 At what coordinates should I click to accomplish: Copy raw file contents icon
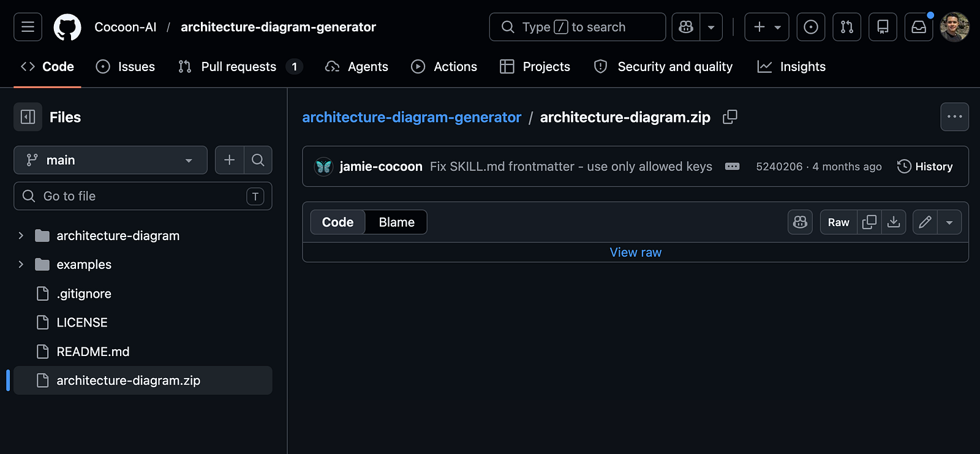[869, 222]
